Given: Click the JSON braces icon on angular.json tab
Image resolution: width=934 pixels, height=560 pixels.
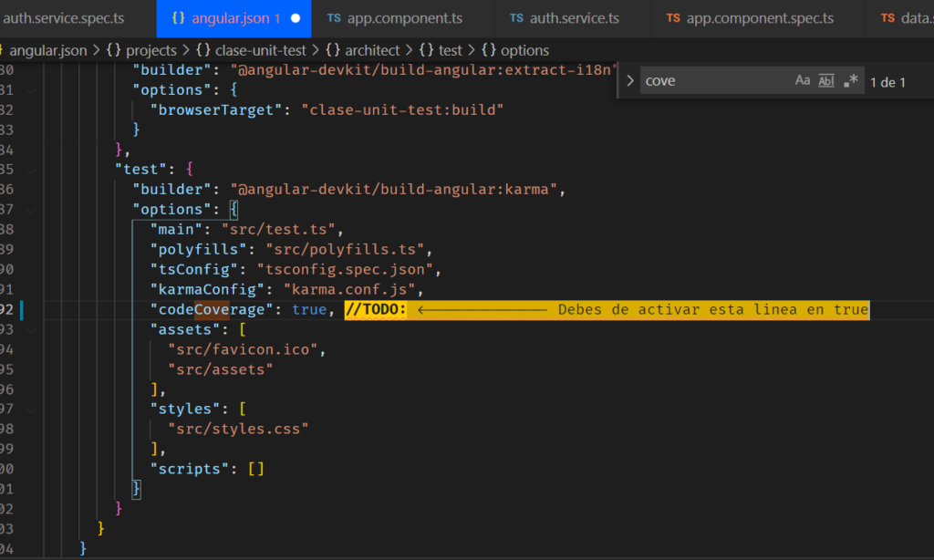Looking at the screenshot, I should point(178,18).
